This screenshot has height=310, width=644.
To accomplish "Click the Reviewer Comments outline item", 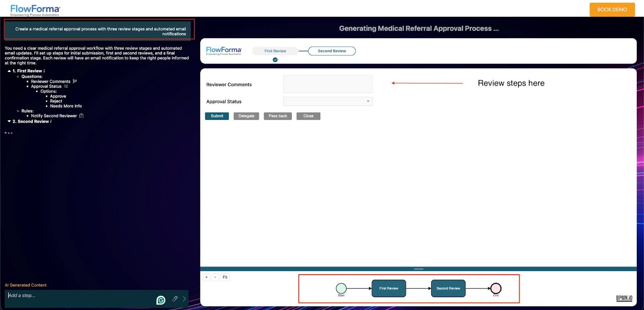I will (51, 82).
